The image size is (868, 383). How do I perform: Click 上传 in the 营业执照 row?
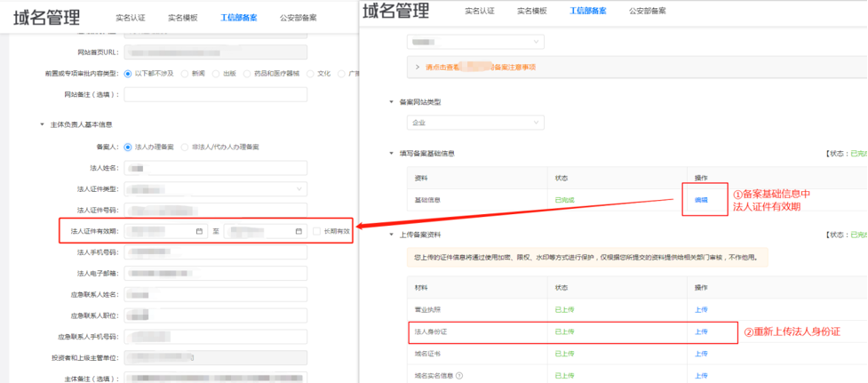(x=701, y=309)
